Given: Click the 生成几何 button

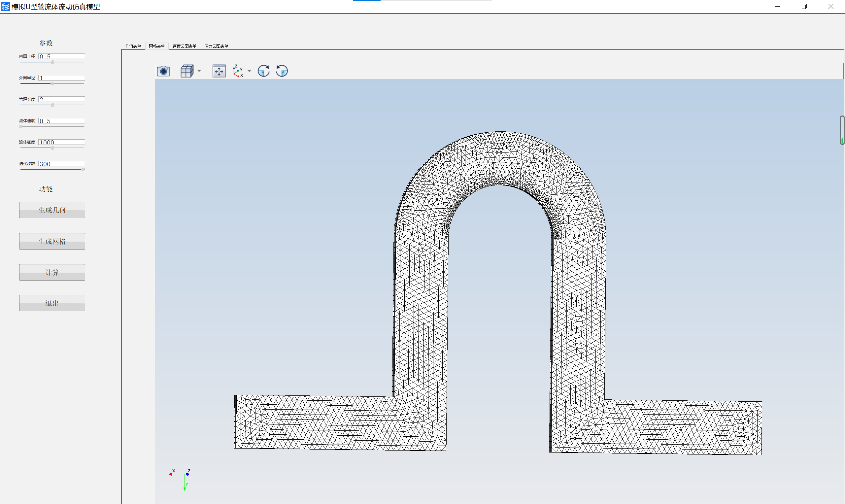Looking at the screenshot, I should (x=52, y=210).
